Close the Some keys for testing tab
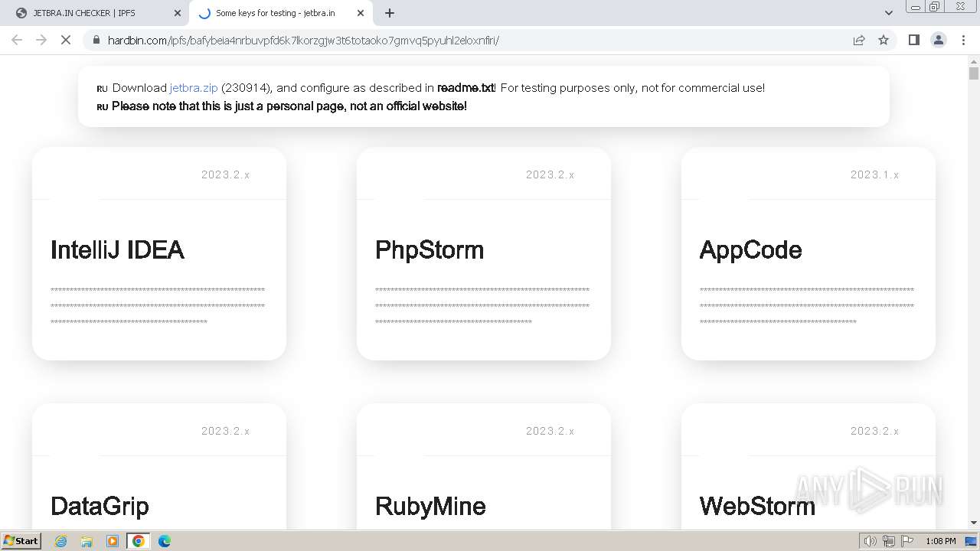 (360, 13)
